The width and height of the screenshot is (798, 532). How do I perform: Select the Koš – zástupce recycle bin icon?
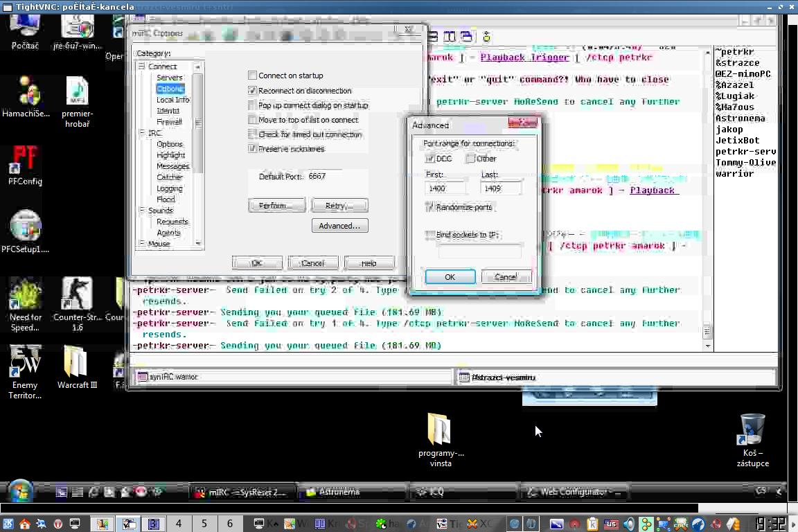click(753, 440)
